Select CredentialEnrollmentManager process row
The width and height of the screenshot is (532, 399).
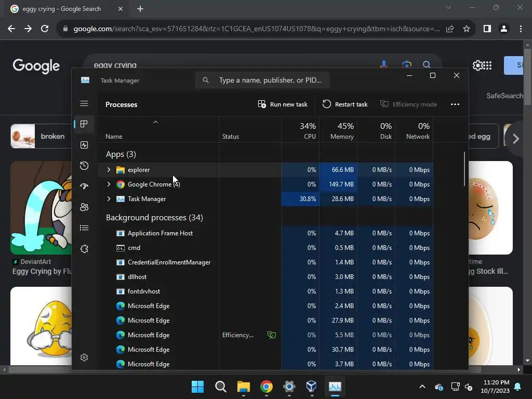[265, 262]
